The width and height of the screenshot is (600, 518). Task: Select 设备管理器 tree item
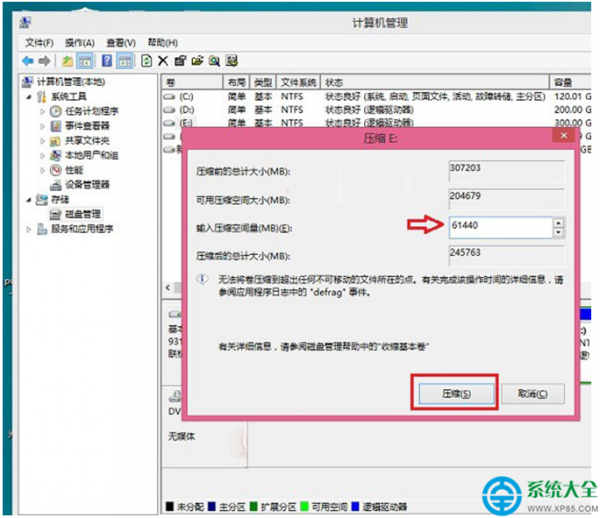pyautogui.click(x=87, y=185)
